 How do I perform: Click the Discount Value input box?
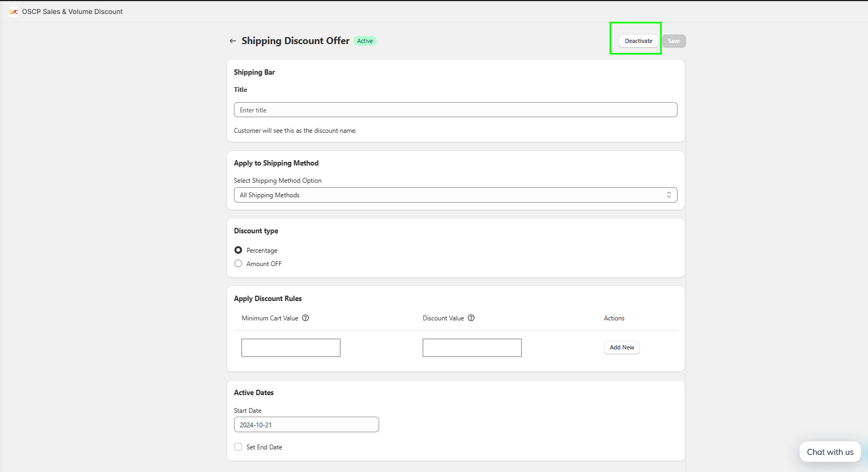tap(472, 348)
